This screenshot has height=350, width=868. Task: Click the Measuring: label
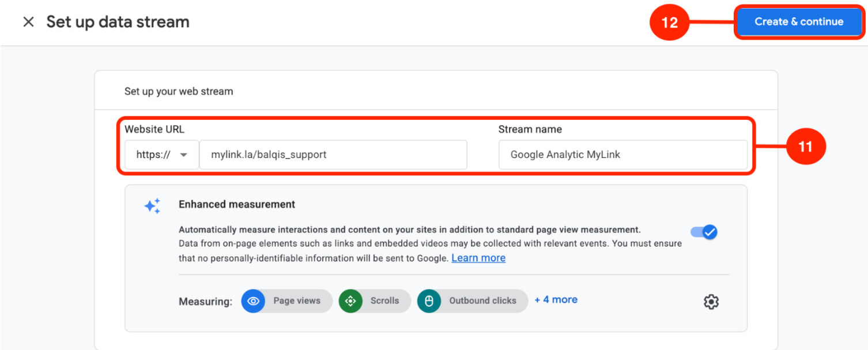coord(206,302)
